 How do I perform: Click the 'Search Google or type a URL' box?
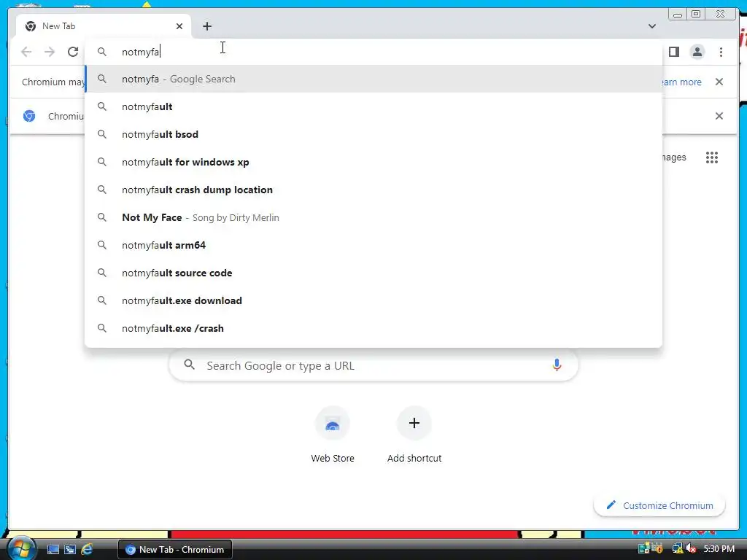tap(373, 366)
